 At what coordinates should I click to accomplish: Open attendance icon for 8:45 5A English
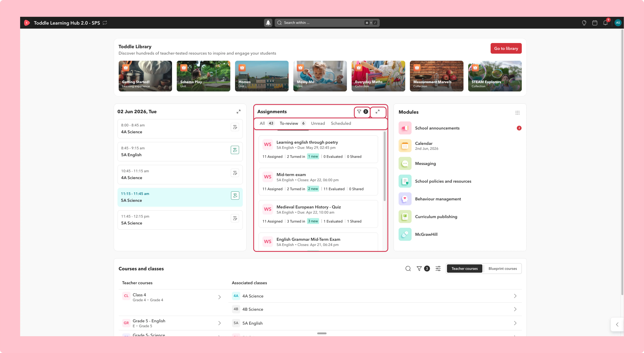pos(235,150)
